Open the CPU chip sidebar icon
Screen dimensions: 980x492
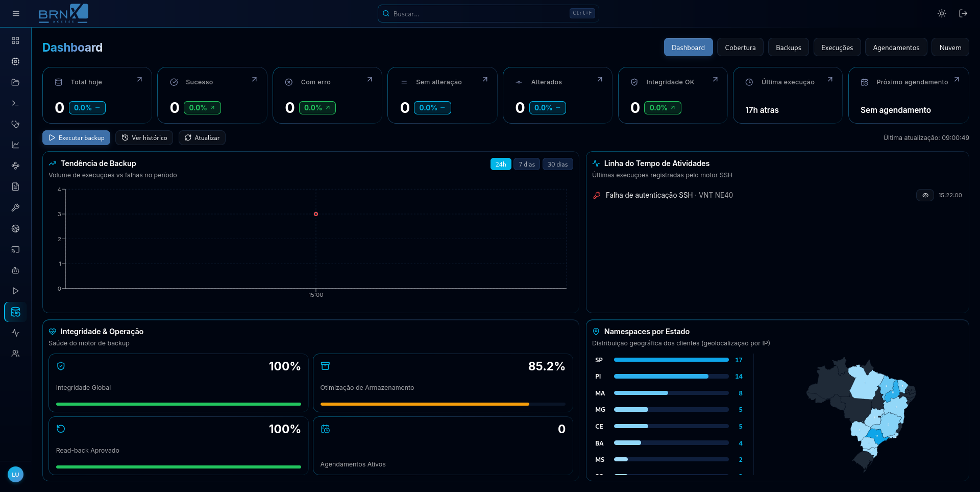point(15,61)
